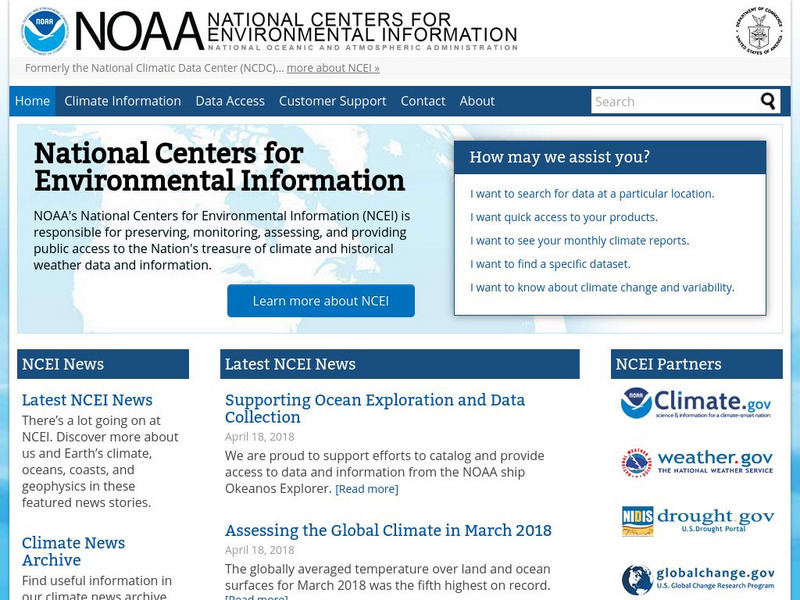Screen dimensions: 800x600
Task: Click the Department of Commerce seal
Action: pos(759,31)
